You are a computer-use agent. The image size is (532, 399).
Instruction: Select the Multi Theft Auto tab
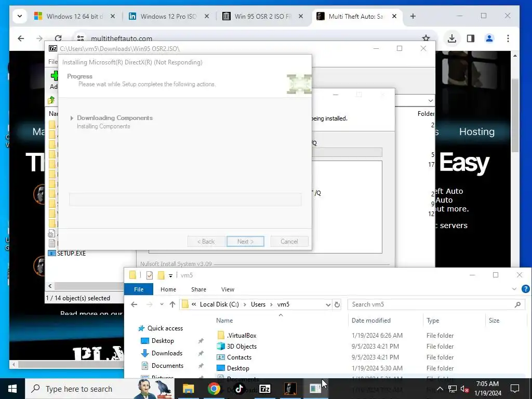pos(356,16)
